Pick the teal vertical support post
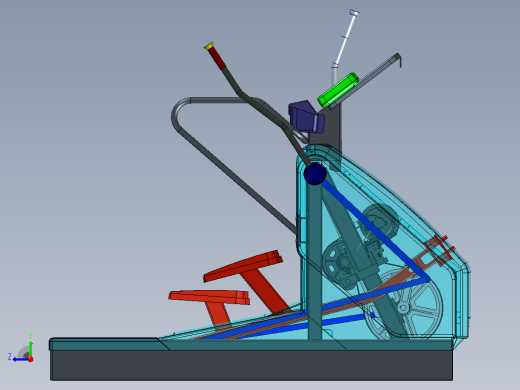The width and height of the screenshot is (520, 390). click(314, 263)
